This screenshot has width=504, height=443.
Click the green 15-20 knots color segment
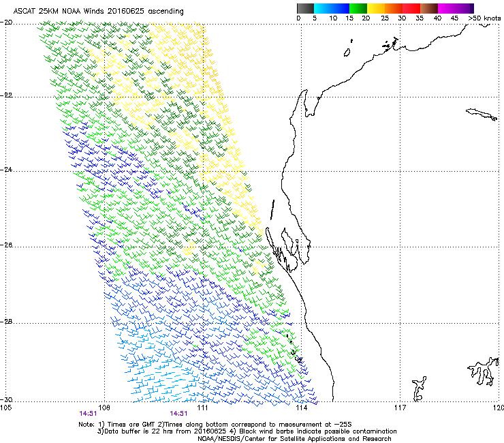(358, 8)
